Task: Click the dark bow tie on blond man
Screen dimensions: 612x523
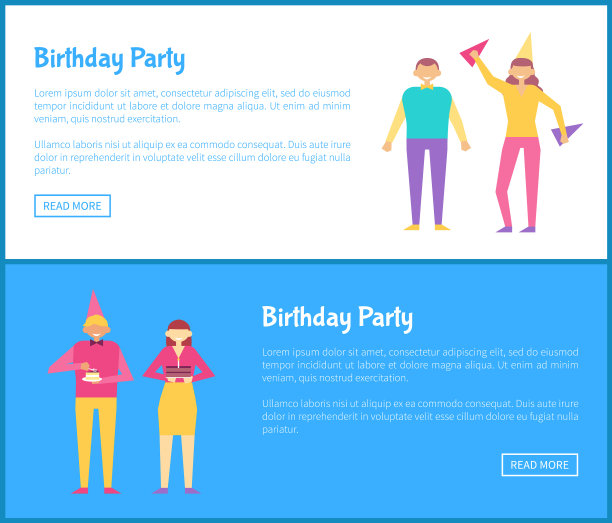Action: [x=96, y=343]
